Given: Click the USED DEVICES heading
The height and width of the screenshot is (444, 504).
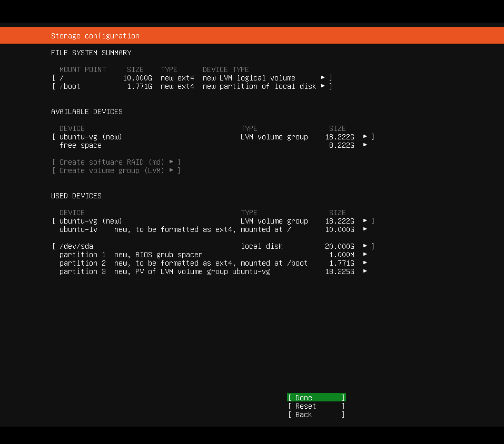Looking at the screenshot, I should pyautogui.click(x=76, y=196).
